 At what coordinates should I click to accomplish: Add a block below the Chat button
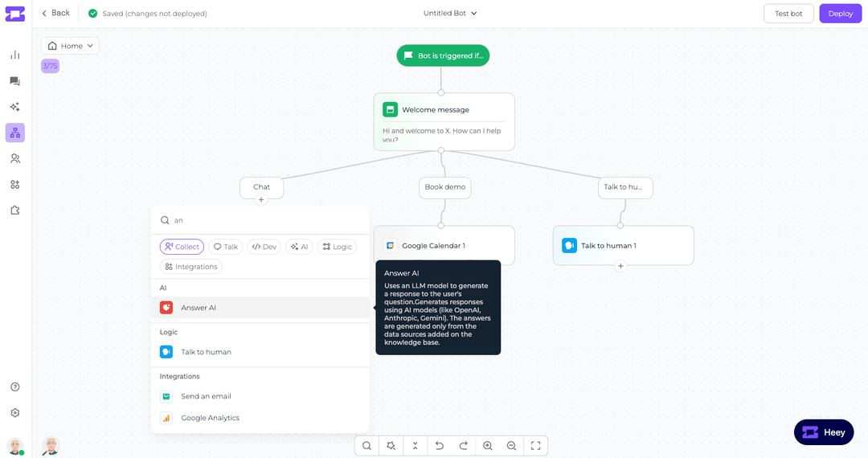(261, 200)
